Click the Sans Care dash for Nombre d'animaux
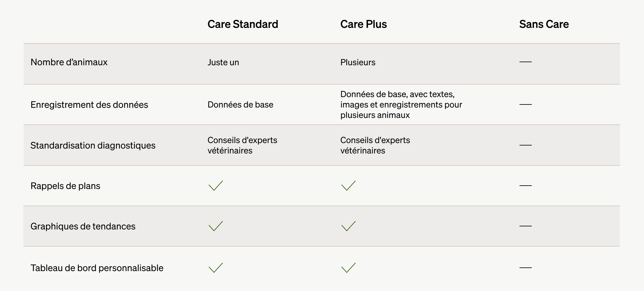This screenshot has width=644, height=291. coord(525,62)
